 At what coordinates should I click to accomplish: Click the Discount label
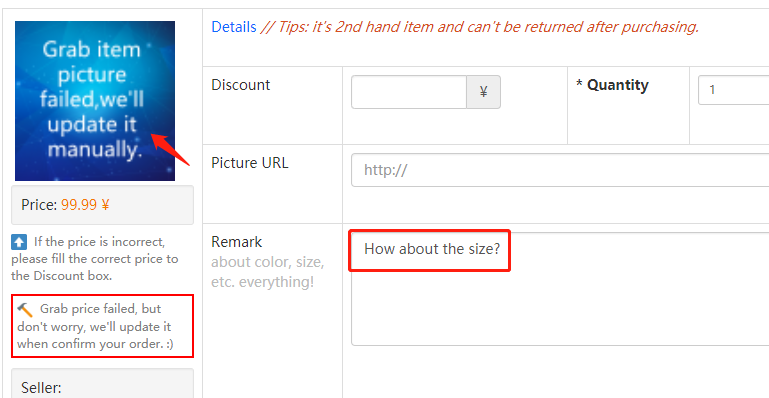coord(241,85)
